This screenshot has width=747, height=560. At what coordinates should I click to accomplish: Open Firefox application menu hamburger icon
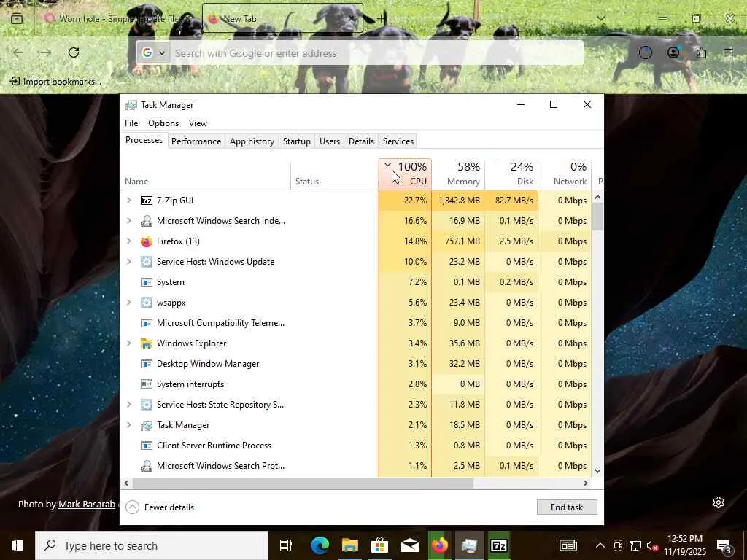pyautogui.click(x=729, y=52)
